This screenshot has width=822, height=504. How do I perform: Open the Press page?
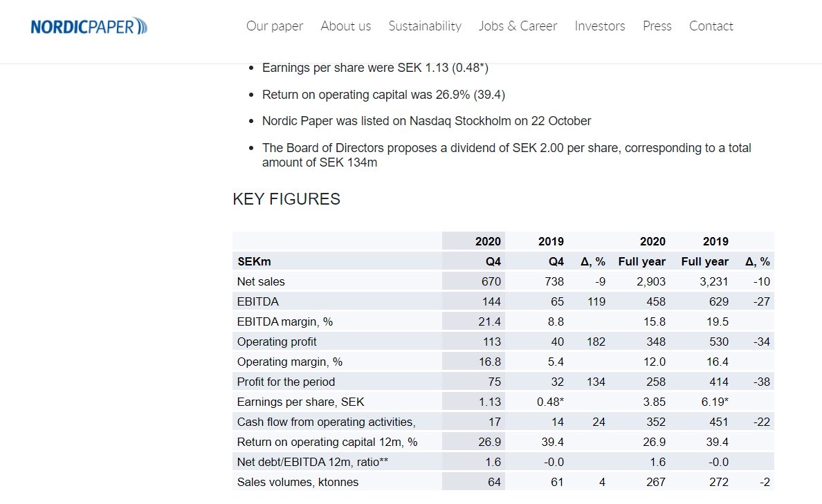pos(657,26)
